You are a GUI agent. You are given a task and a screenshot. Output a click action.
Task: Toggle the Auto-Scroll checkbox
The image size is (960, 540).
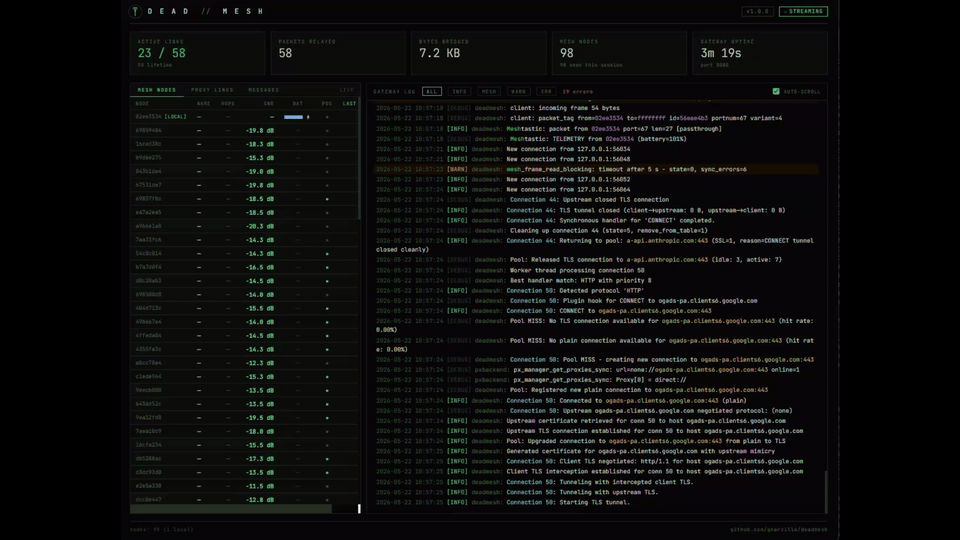(776, 91)
